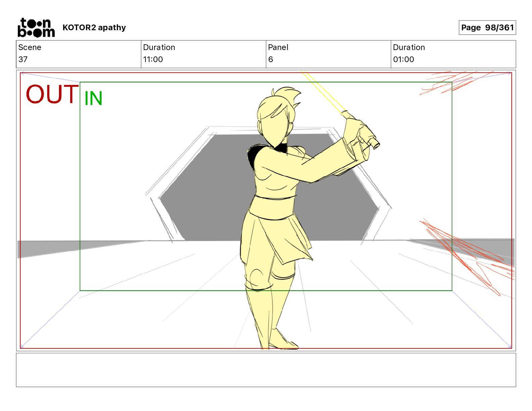Click scene duration value '11:00'

(153, 59)
